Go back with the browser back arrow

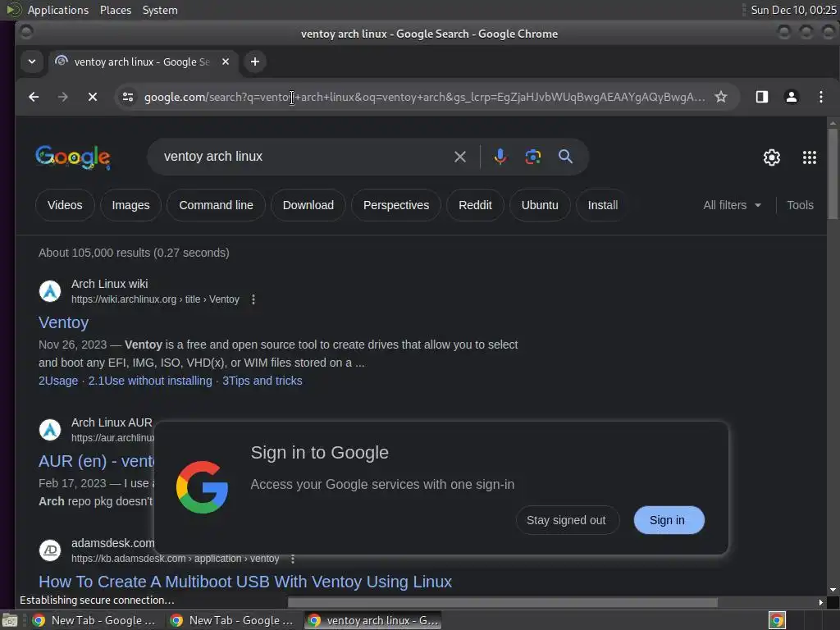[34, 97]
